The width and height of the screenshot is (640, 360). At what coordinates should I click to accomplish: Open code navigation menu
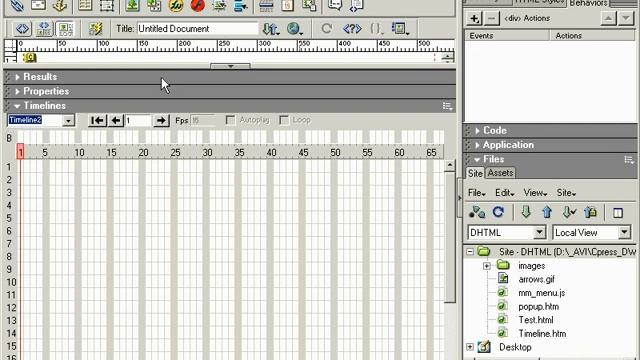point(377,29)
